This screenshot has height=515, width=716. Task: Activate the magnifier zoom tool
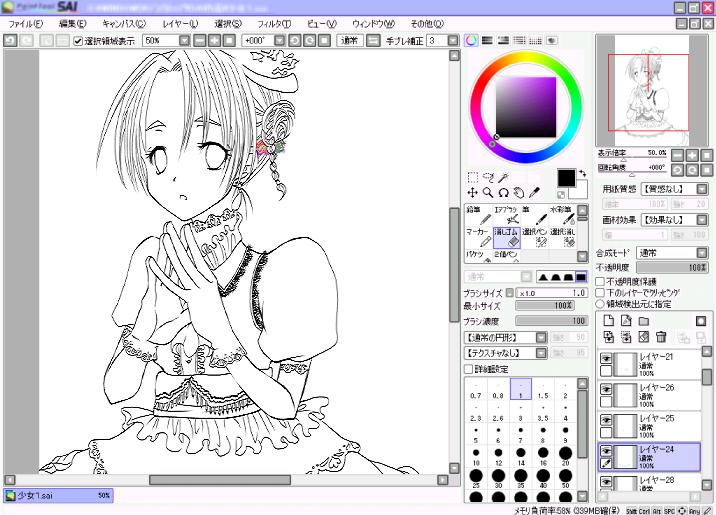coord(488,193)
